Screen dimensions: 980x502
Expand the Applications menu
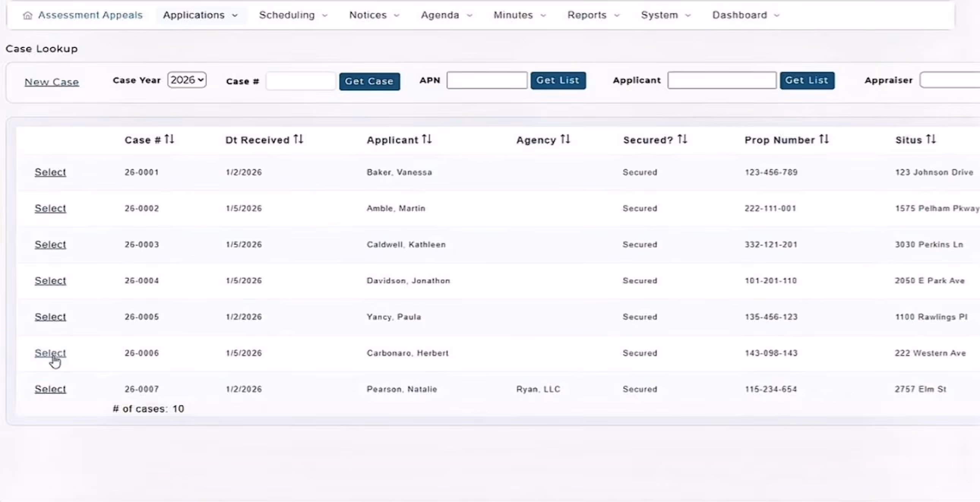201,15
